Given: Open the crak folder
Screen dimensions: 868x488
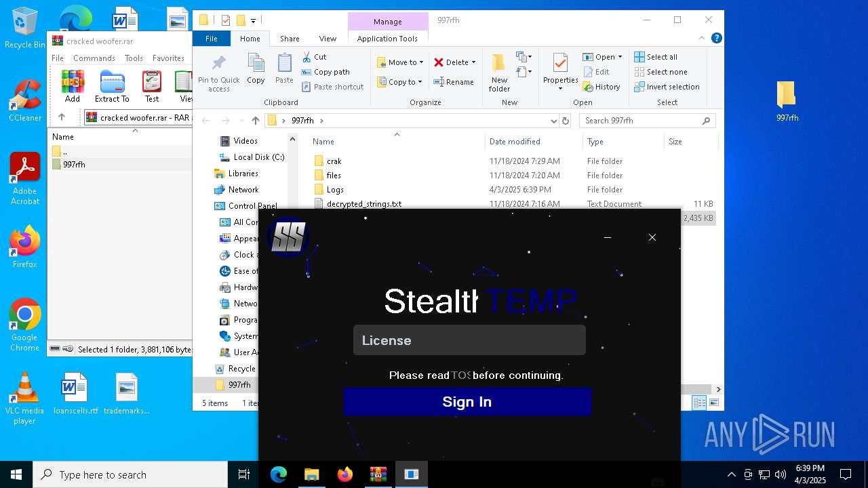Looking at the screenshot, I should (334, 161).
